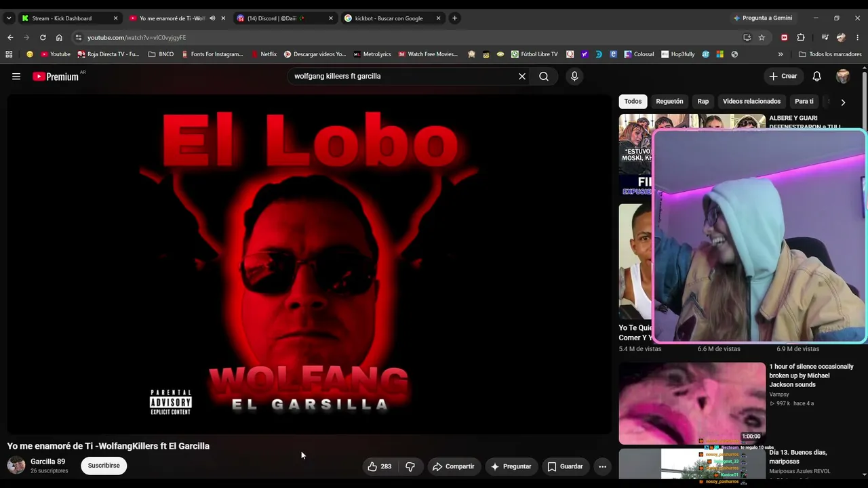This screenshot has width=868, height=488.
Task: Mute the YouTube tab via speaker icon
Action: pos(212,18)
